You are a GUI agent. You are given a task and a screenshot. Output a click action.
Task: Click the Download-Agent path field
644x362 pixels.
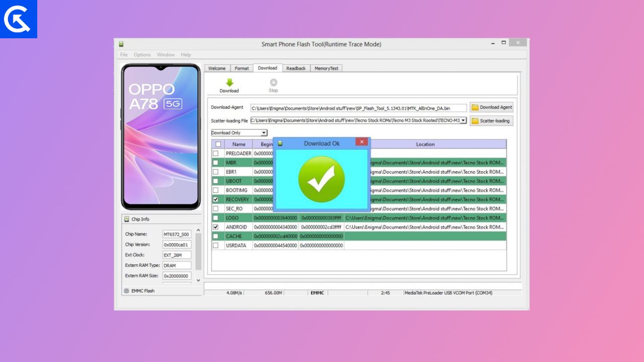click(359, 108)
